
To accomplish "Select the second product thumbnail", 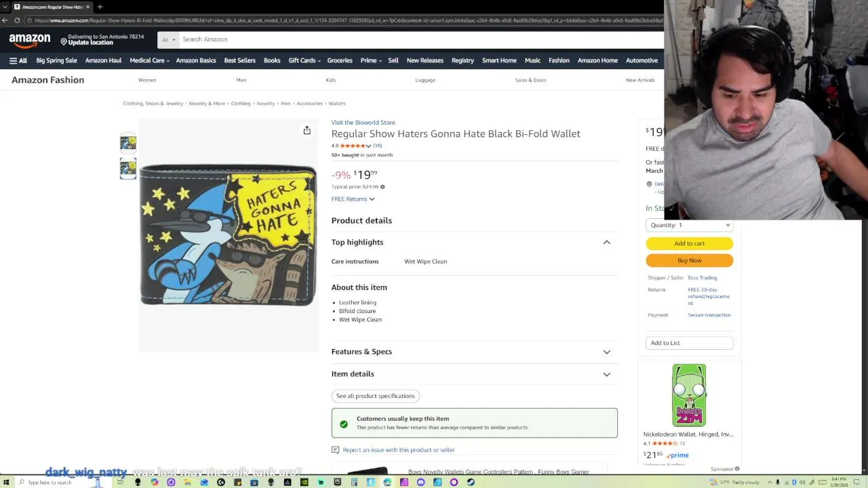I will 128,168.
